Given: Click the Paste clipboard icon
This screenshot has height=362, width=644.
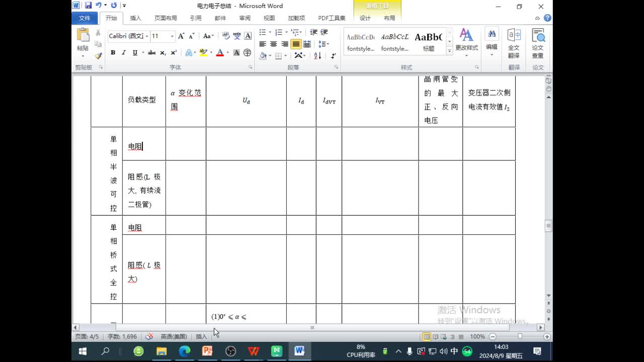Looking at the screenshot, I should 83,35.
